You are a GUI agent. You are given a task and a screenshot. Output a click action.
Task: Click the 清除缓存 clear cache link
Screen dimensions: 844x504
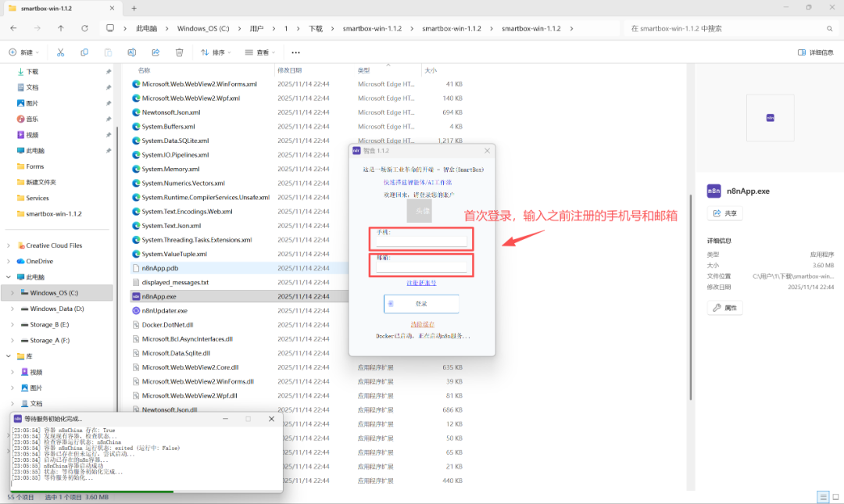[422, 324]
